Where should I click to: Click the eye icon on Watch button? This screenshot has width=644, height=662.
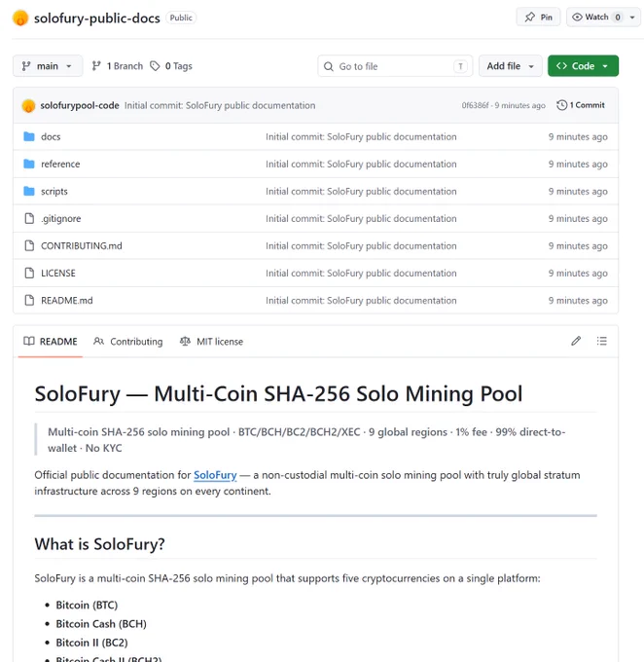pyautogui.click(x=577, y=18)
